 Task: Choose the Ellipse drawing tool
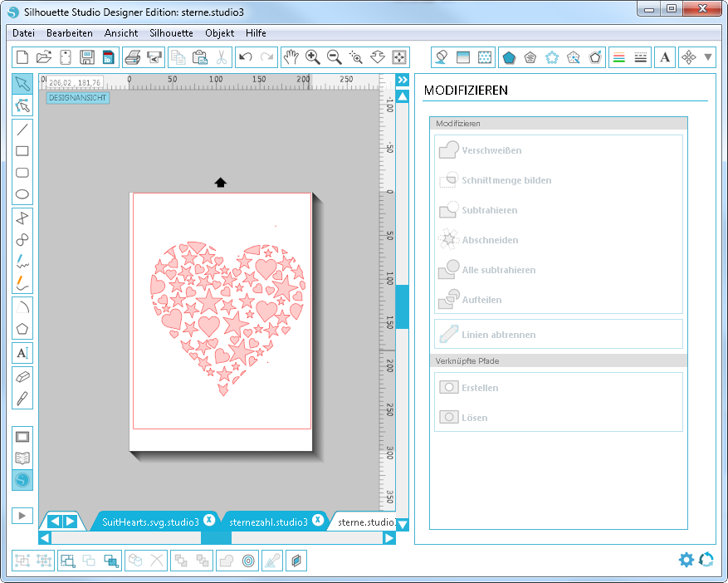point(22,195)
